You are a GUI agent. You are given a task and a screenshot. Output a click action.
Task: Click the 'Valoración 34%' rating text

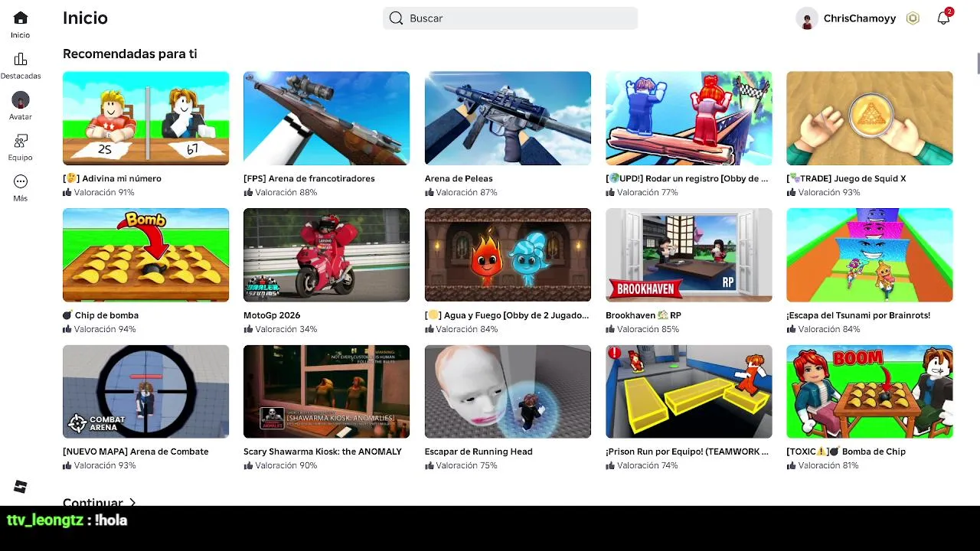click(286, 329)
